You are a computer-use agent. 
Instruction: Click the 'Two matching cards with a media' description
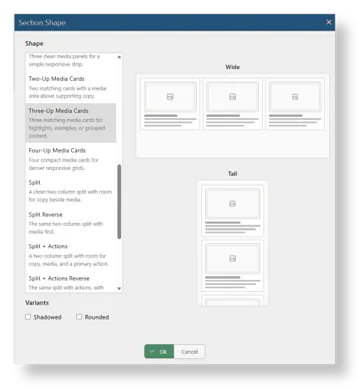click(x=67, y=92)
